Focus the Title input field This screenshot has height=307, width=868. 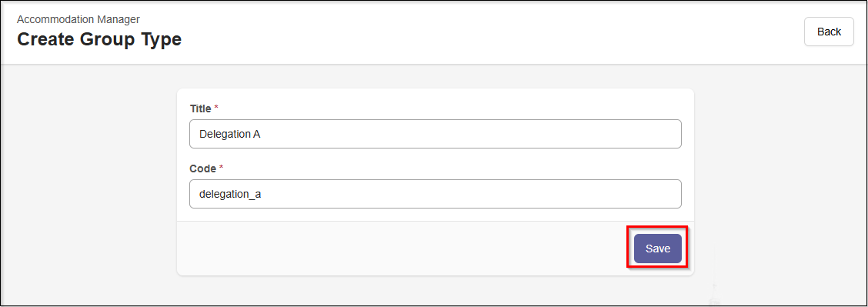[x=435, y=134]
